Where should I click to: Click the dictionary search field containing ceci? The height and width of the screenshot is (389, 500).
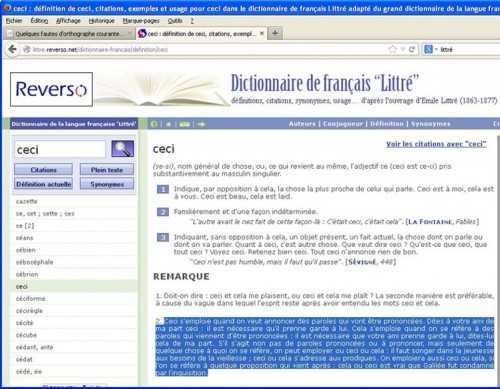pyautogui.click(x=60, y=149)
